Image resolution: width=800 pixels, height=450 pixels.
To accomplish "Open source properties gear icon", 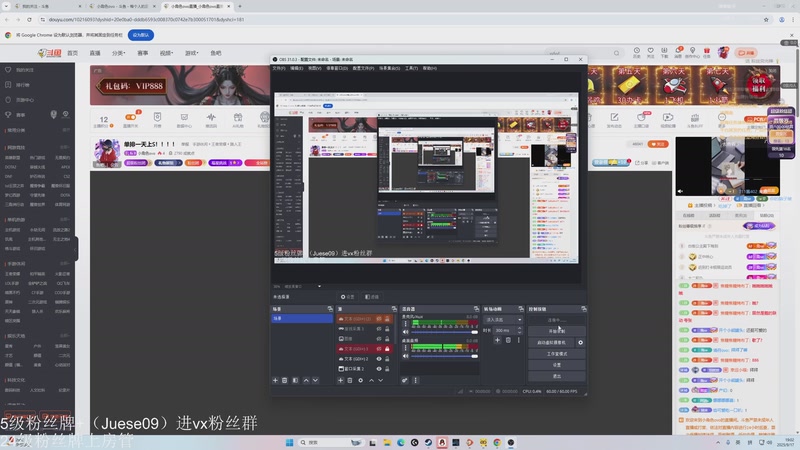I will (360, 380).
